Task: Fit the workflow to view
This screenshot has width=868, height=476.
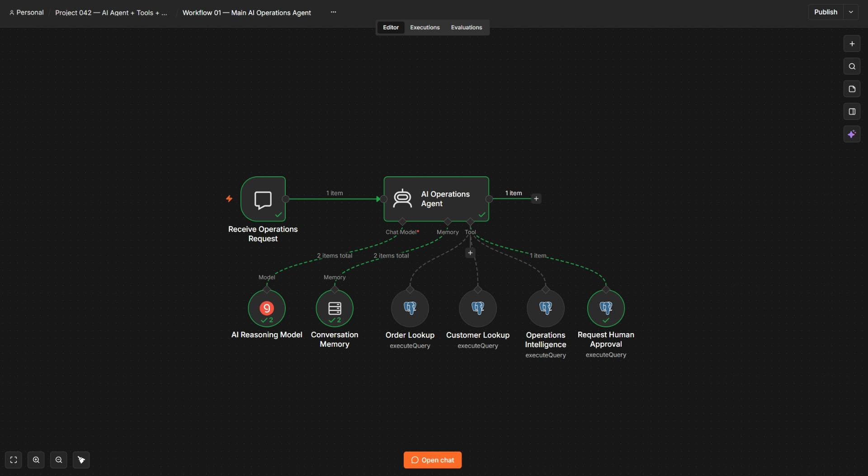Action: (14, 460)
